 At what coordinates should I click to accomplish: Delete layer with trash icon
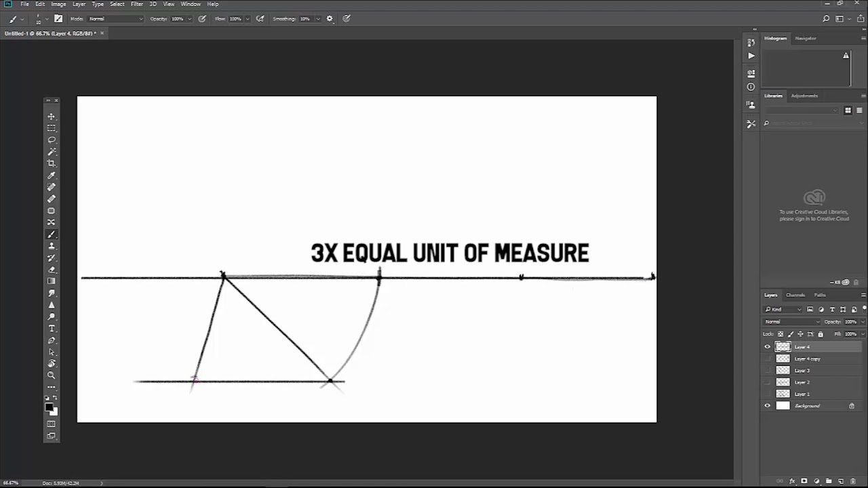click(x=853, y=481)
